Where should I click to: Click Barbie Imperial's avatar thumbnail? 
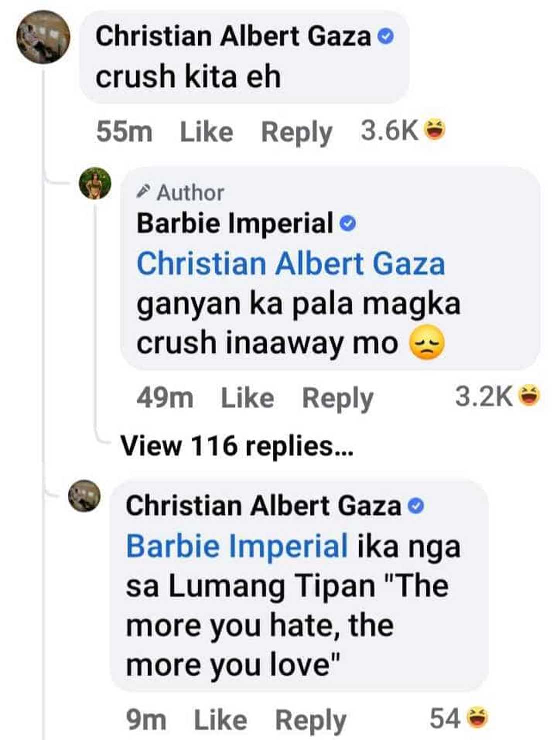(x=95, y=183)
